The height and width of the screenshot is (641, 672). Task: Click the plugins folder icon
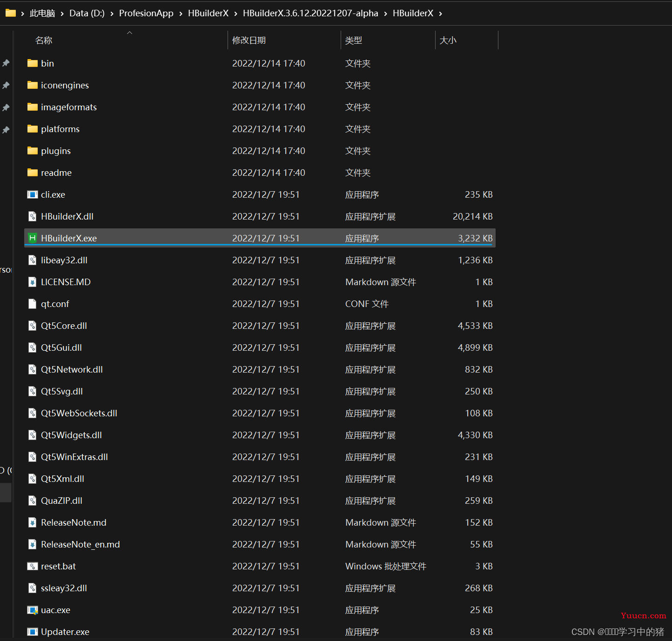point(33,151)
